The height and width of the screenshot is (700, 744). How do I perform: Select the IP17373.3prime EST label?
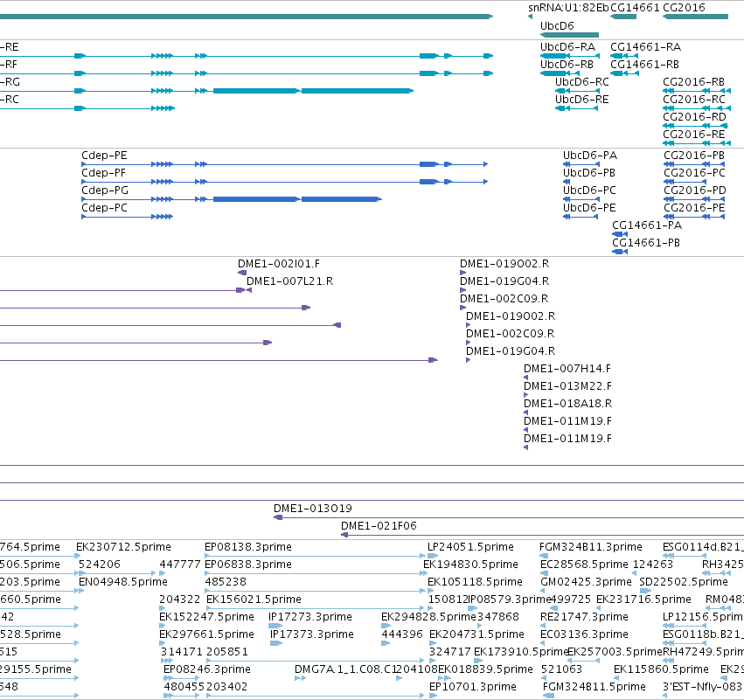tap(312, 634)
